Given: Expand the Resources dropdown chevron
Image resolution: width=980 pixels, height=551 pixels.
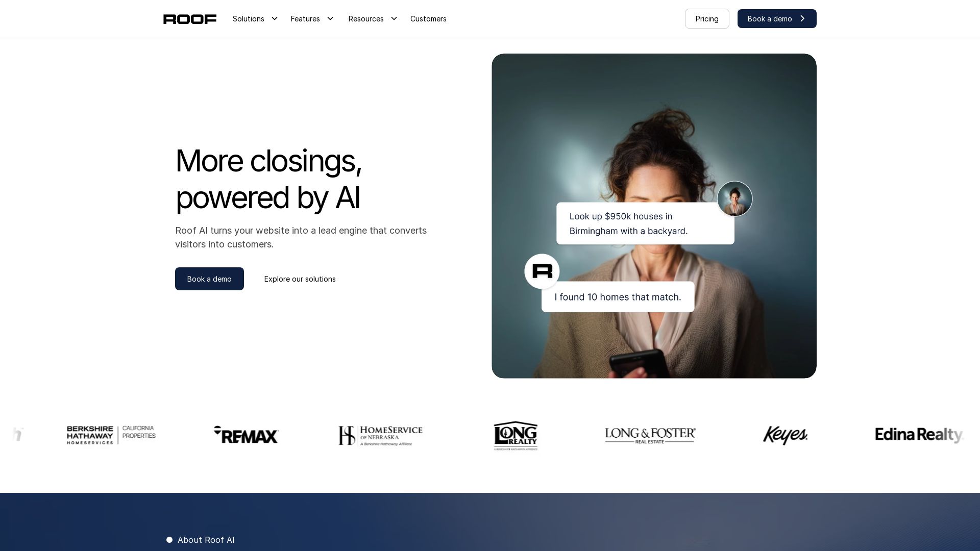Looking at the screenshot, I should (x=394, y=19).
